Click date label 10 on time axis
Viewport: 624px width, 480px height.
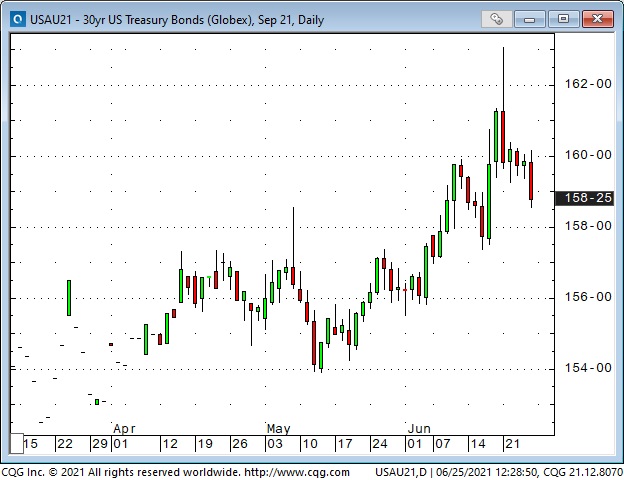[x=310, y=444]
